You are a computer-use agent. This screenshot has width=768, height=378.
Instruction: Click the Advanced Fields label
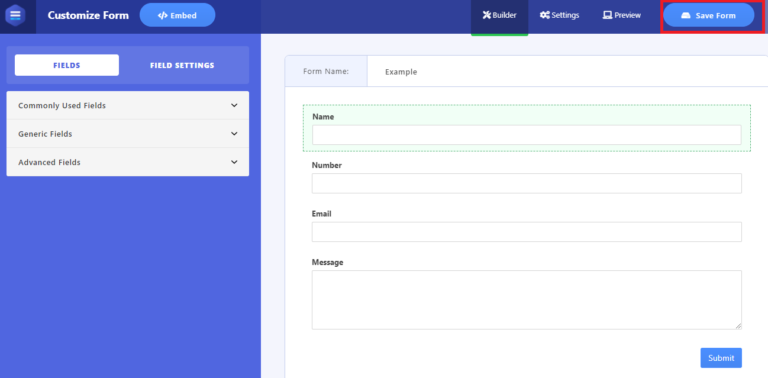pos(49,162)
